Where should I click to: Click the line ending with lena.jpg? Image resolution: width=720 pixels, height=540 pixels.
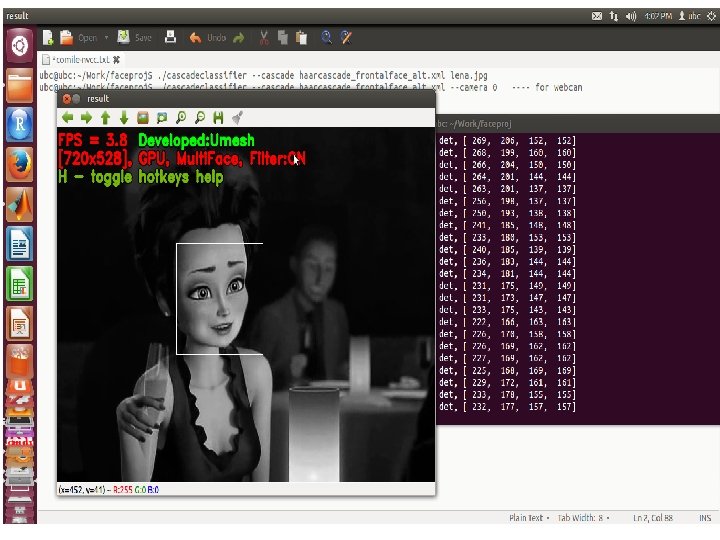(263, 75)
